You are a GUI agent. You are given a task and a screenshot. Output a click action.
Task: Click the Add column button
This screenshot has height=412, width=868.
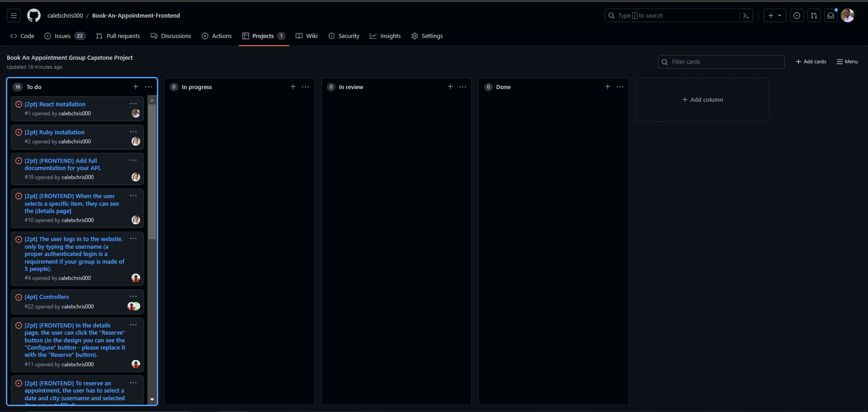pyautogui.click(x=702, y=99)
